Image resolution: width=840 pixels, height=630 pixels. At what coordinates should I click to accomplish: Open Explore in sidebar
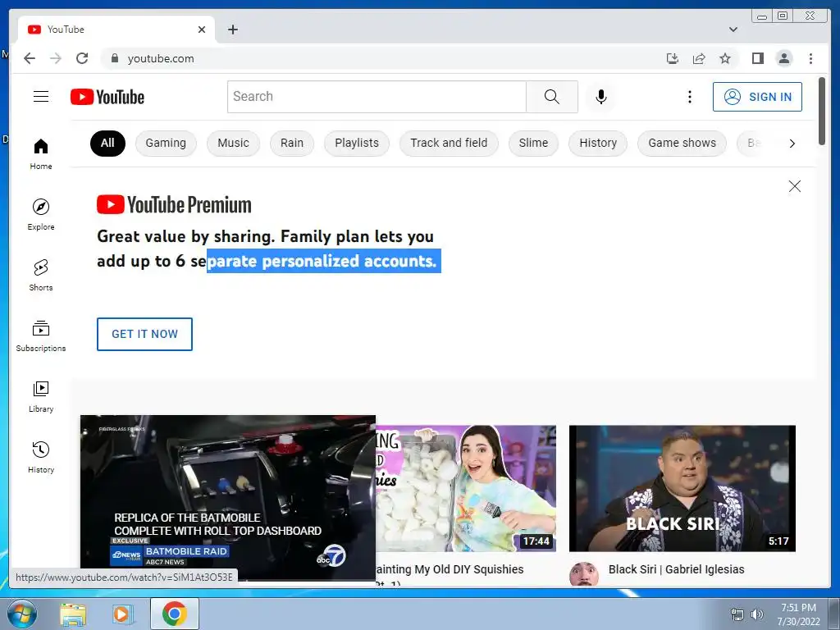point(41,214)
